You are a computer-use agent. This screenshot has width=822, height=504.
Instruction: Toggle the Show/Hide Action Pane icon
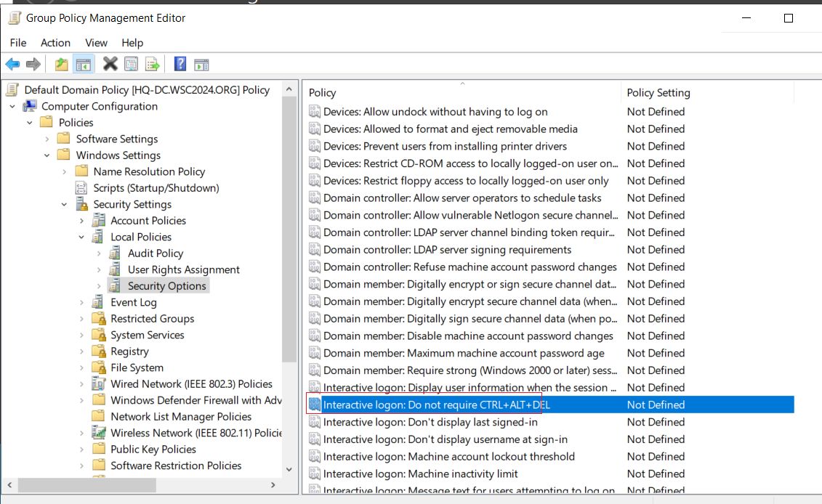[x=201, y=65]
